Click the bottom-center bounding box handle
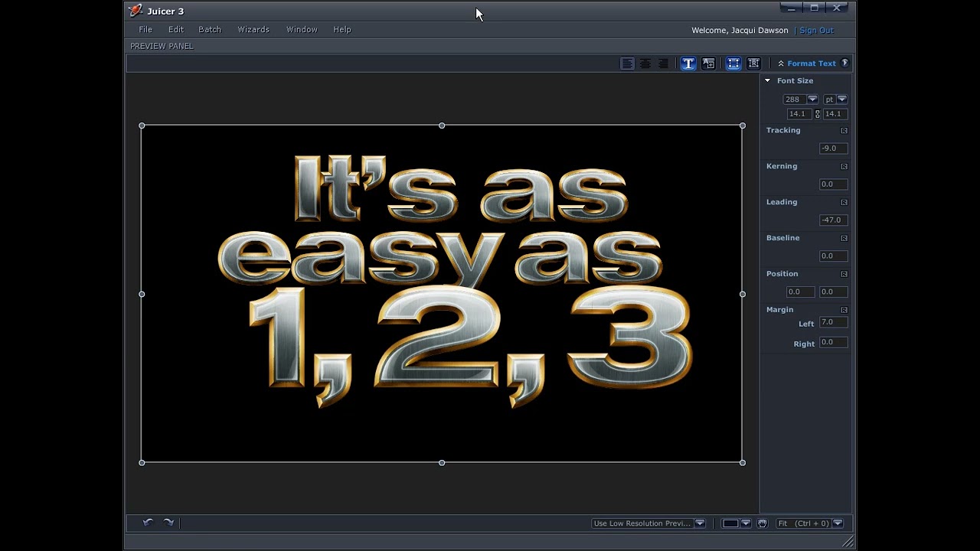The image size is (980, 551). [442, 462]
